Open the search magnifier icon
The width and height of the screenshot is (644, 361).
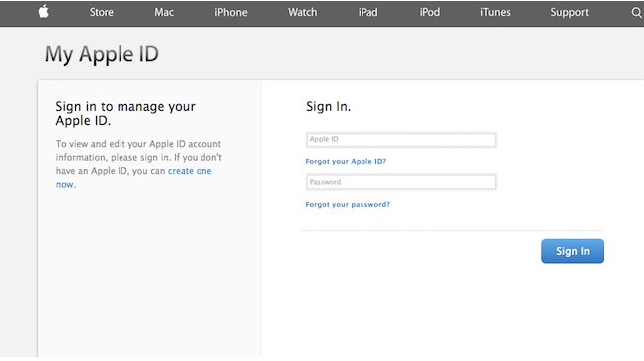point(637,12)
